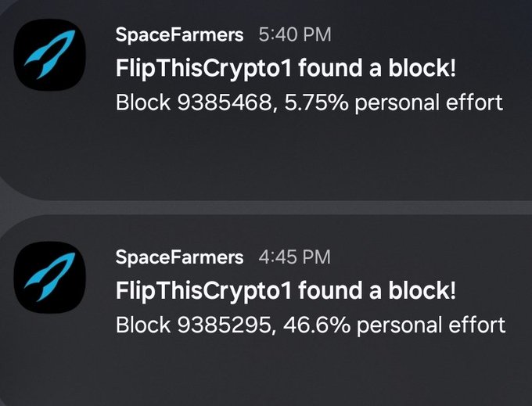Image resolution: width=532 pixels, height=406 pixels.
Task: Tap the 46.6% effort value
Action: (x=317, y=325)
